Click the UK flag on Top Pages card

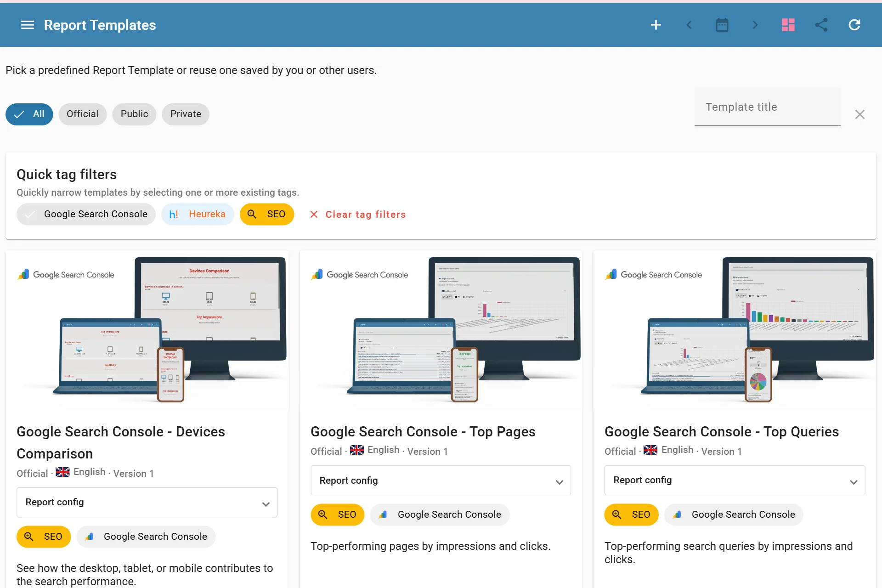(x=357, y=450)
